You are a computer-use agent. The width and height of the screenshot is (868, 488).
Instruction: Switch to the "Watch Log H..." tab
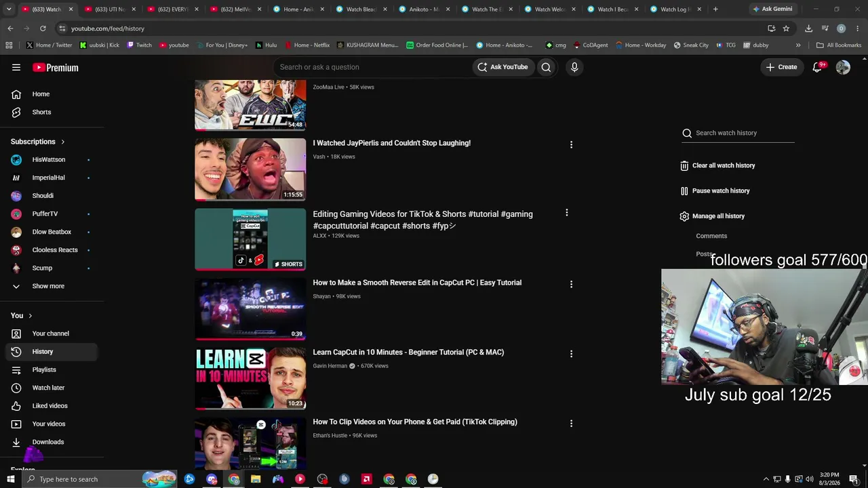tap(674, 9)
